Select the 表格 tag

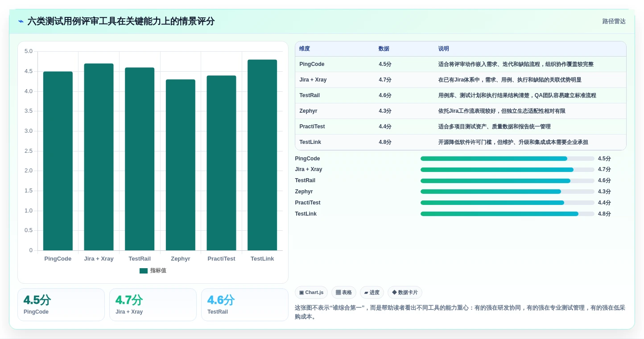(344, 293)
